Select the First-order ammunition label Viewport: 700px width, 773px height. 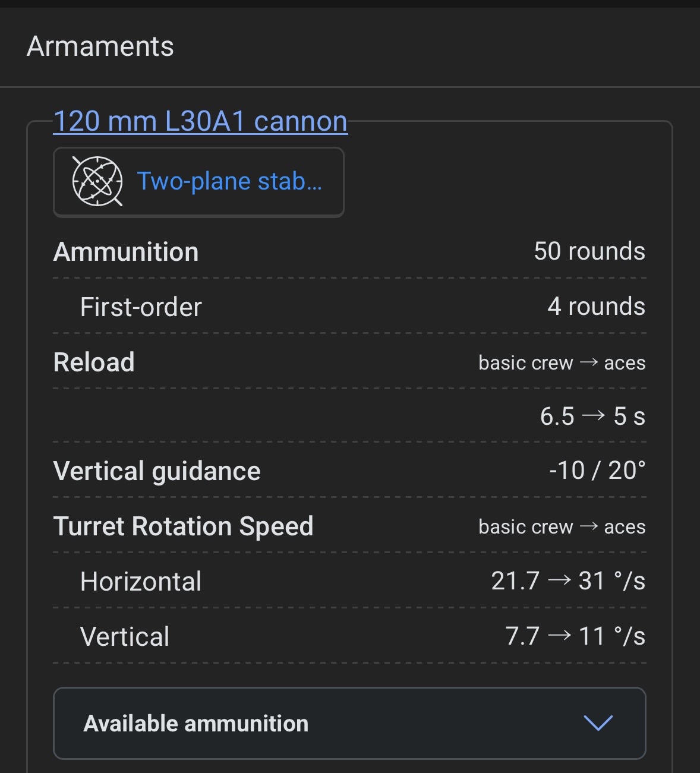pyautogui.click(x=141, y=307)
